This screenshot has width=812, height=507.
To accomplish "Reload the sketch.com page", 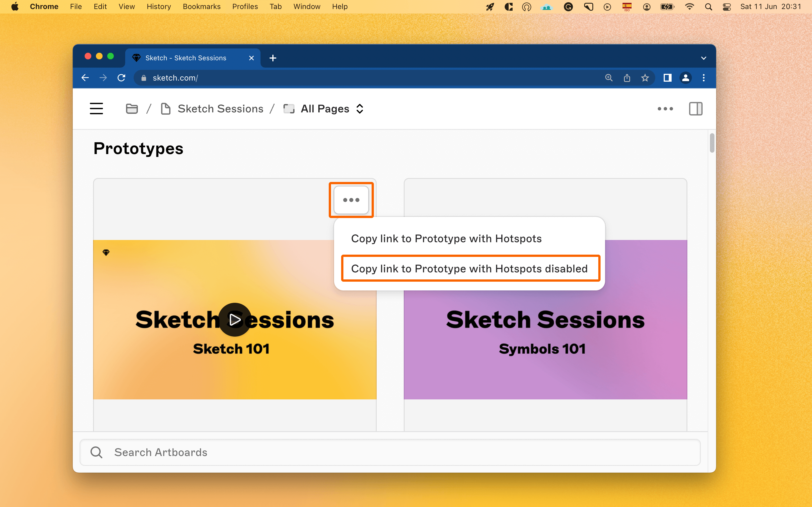I will click(122, 78).
